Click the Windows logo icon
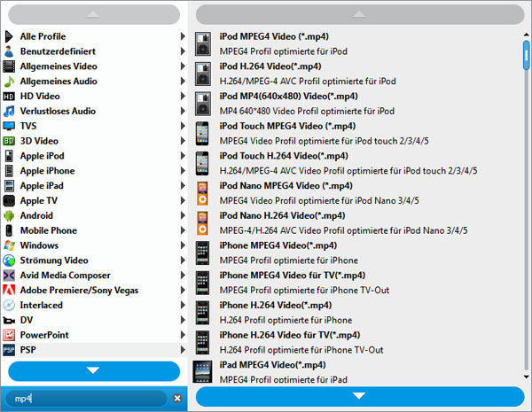The height and width of the screenshot is (412, 532). click(x=9, y=245)
